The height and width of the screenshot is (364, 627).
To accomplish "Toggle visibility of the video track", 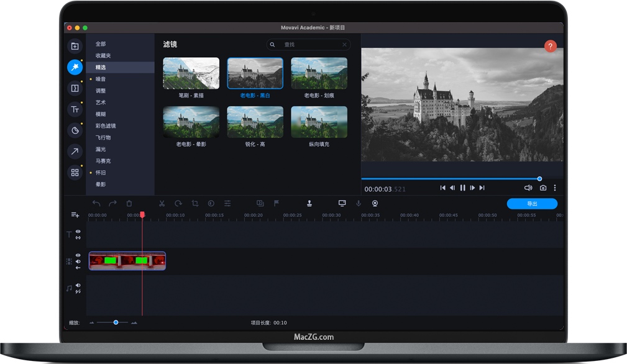I will click(77, 255).
